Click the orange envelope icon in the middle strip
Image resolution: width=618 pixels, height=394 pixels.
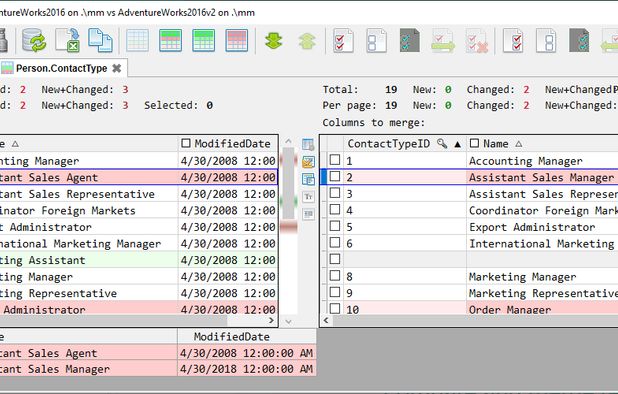[308, 162]
